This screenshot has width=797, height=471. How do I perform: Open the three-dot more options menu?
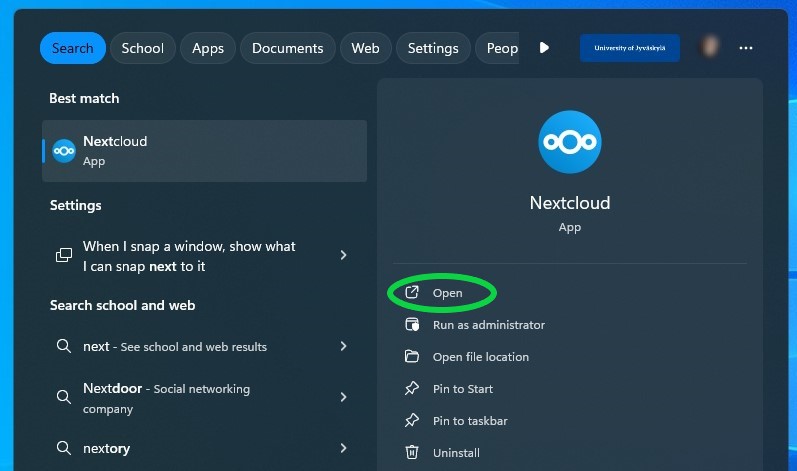[746, 48]
